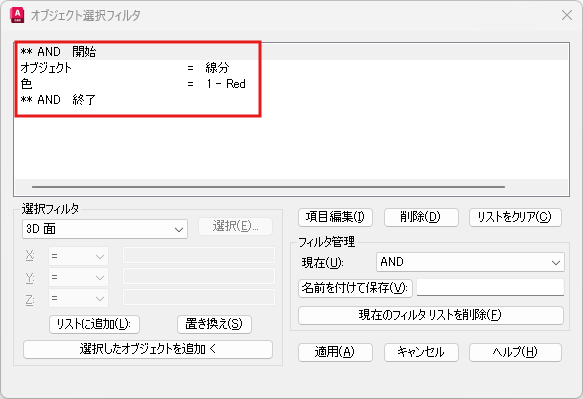The image size is (583, 399).
Task: Expand the Y operator dropdown
Action: coord(78,277)
